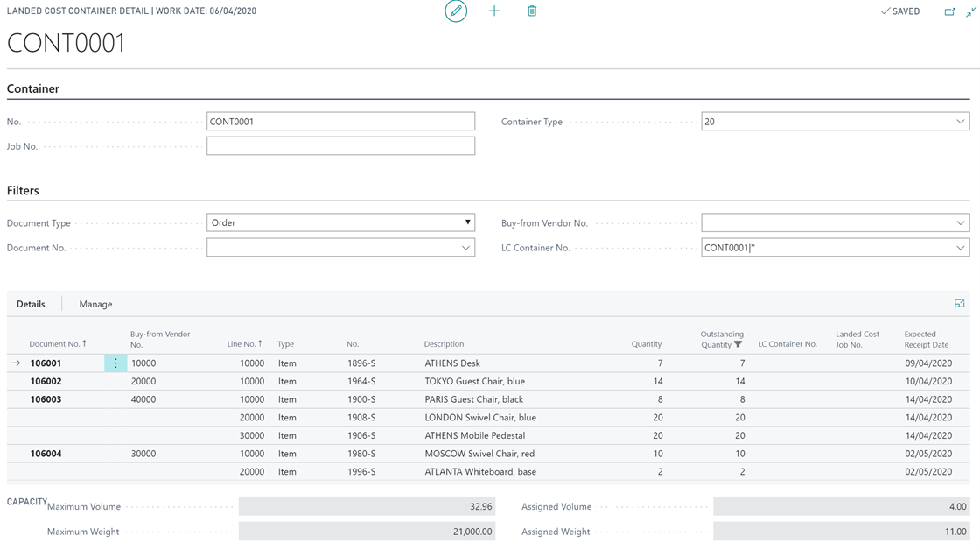Image resolution: width=980 pixels, height=550 pixels.
Task: Click the Outstanding Quantity filter icon
Action: click(738, 345)
